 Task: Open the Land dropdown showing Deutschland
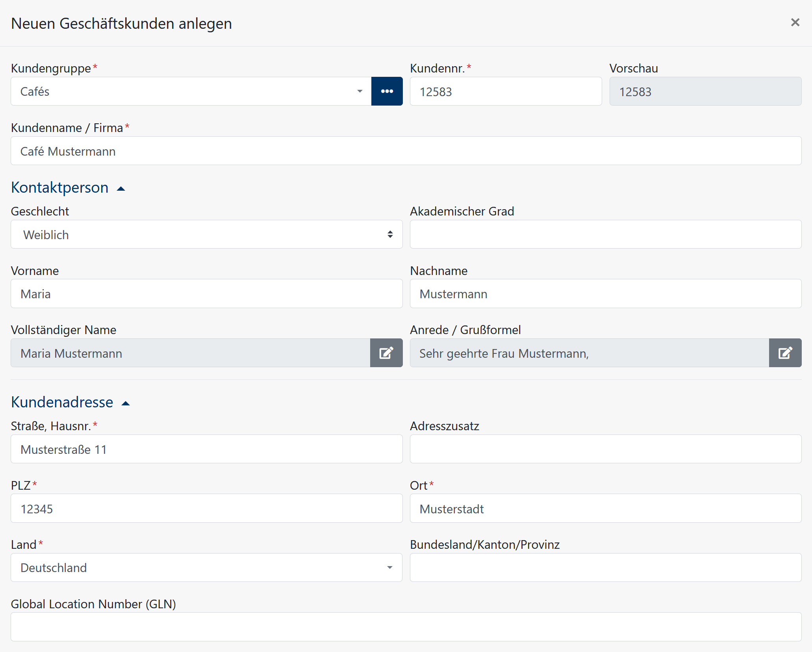207,568
